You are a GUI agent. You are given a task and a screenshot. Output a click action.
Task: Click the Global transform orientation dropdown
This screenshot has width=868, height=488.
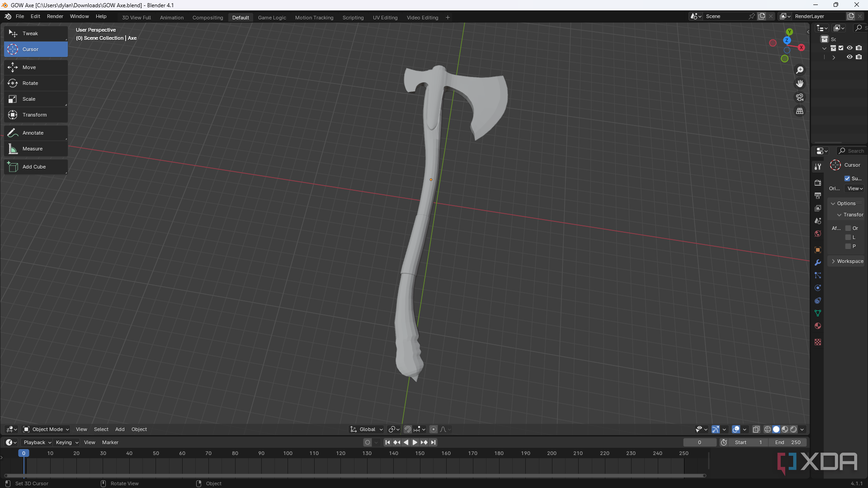(366, 429)
